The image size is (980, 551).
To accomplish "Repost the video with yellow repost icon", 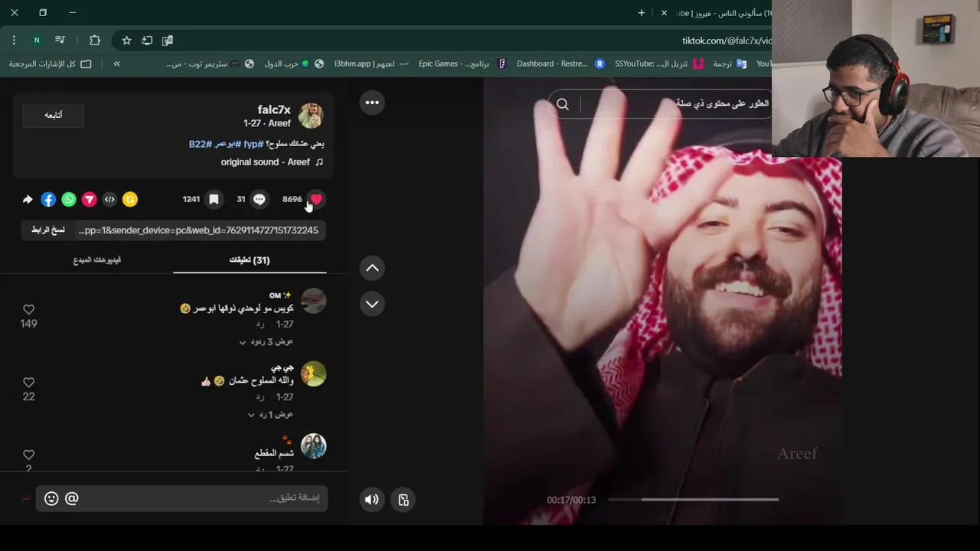I will (x=130, y=199).
